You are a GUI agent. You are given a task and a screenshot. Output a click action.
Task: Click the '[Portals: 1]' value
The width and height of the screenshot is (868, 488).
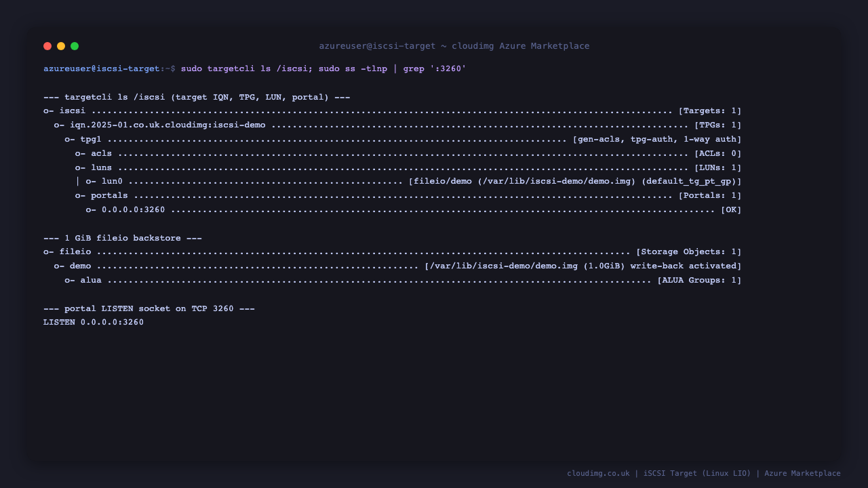[710, 196]
